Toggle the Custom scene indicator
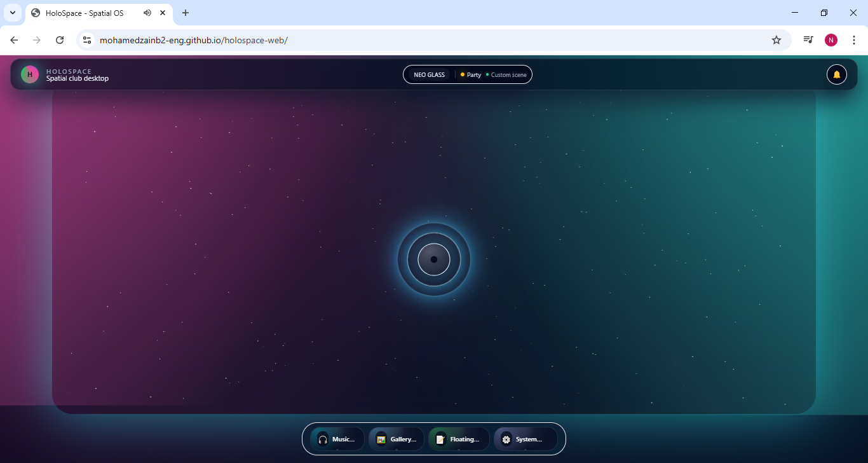 (506, 74)
